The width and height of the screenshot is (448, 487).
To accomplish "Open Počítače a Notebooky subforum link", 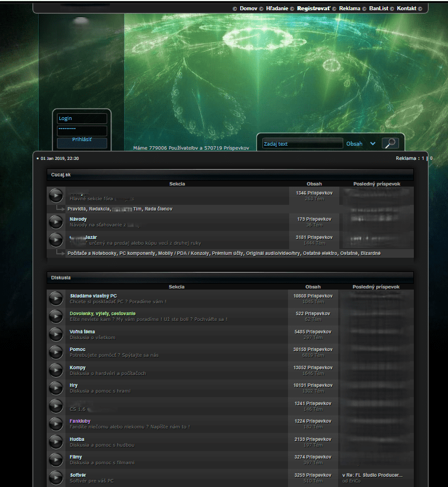I will coord(92,253).
